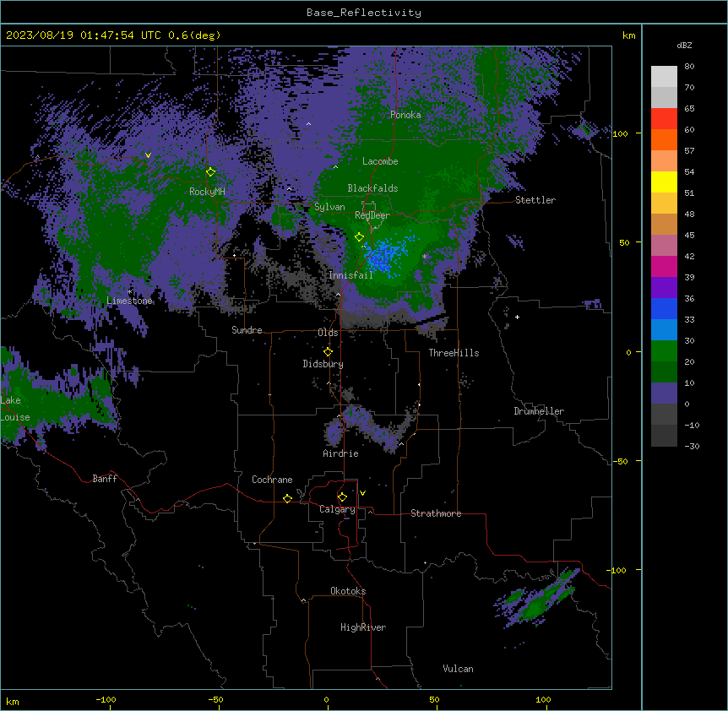The height and width of the screenshot is (711, 728).
Task: Select the HighRiver label
Action: [x=363, y=627]
